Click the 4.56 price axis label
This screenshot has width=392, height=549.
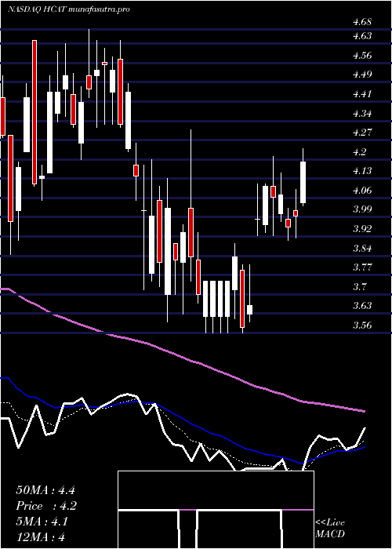click(x=361, y=56)
